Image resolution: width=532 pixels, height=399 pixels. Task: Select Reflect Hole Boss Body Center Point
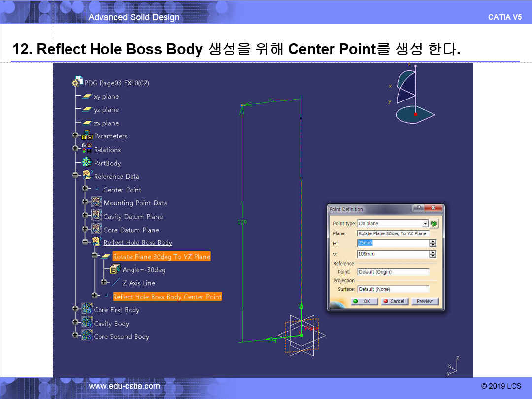(167, 297)
